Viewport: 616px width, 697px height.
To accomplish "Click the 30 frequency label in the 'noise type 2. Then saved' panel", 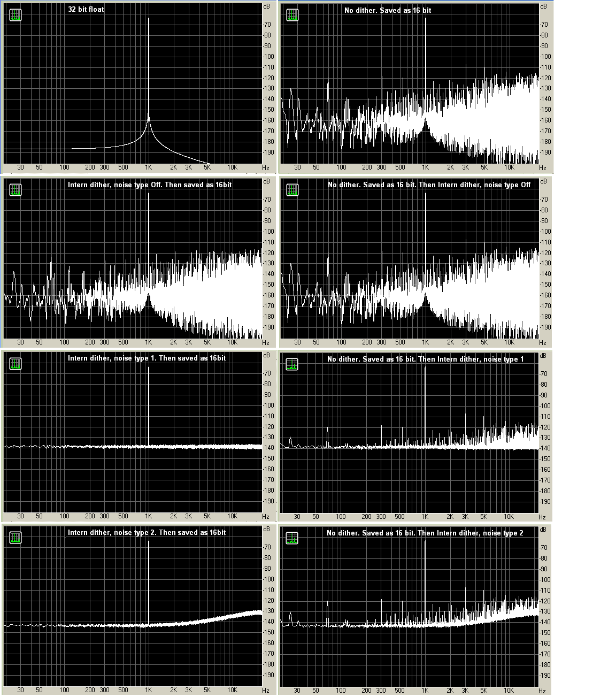I will coord(20,690).
